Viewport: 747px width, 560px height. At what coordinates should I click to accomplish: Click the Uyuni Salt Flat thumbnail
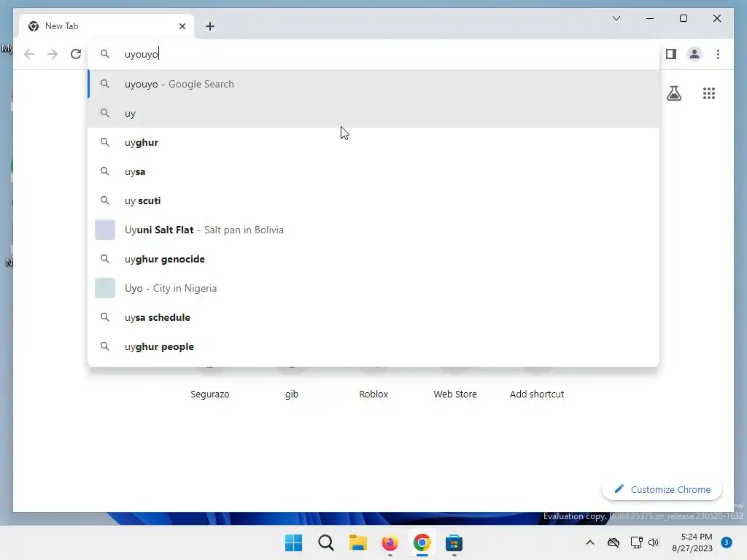[105, 230]
